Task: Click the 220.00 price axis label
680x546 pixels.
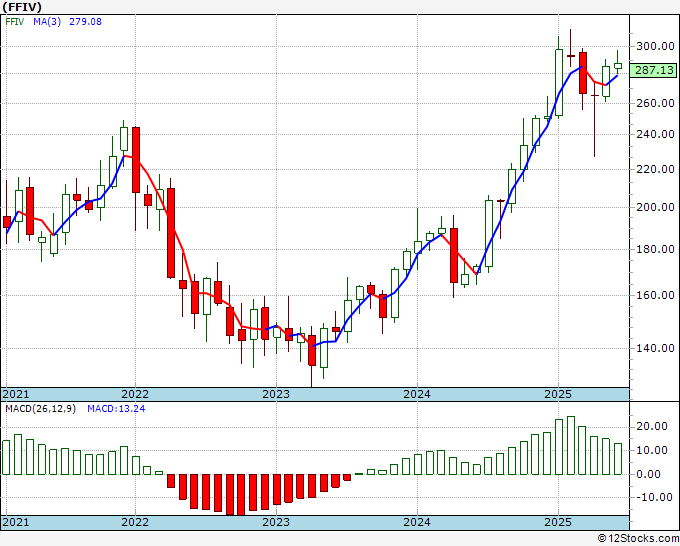Action: click(655, 169)
